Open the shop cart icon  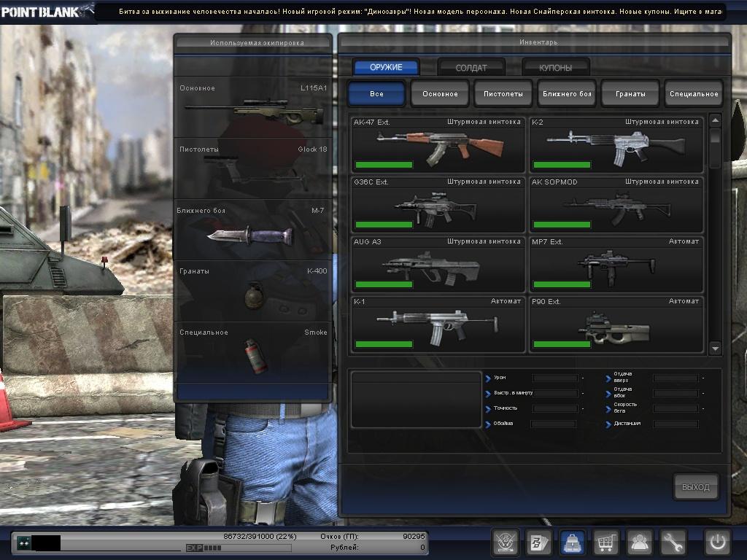point(605,542)
